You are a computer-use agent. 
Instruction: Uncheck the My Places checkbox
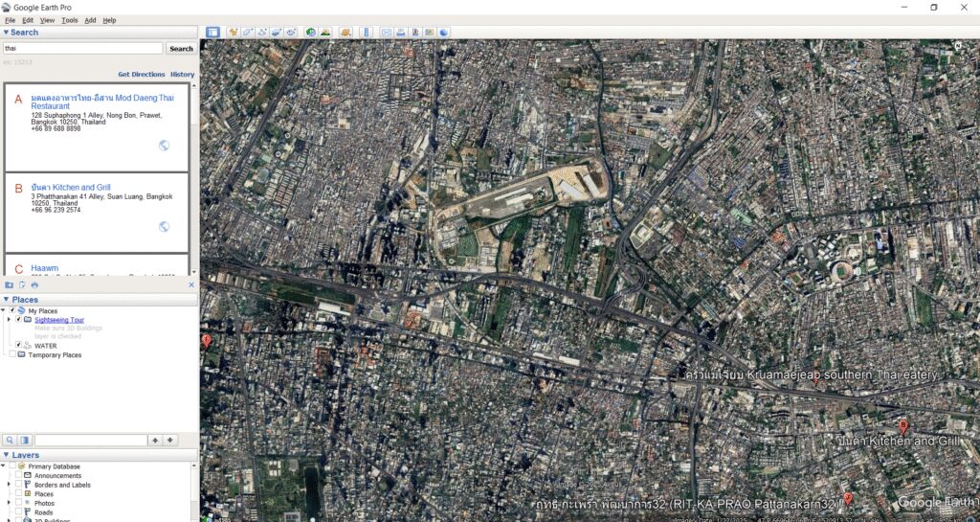12,310
